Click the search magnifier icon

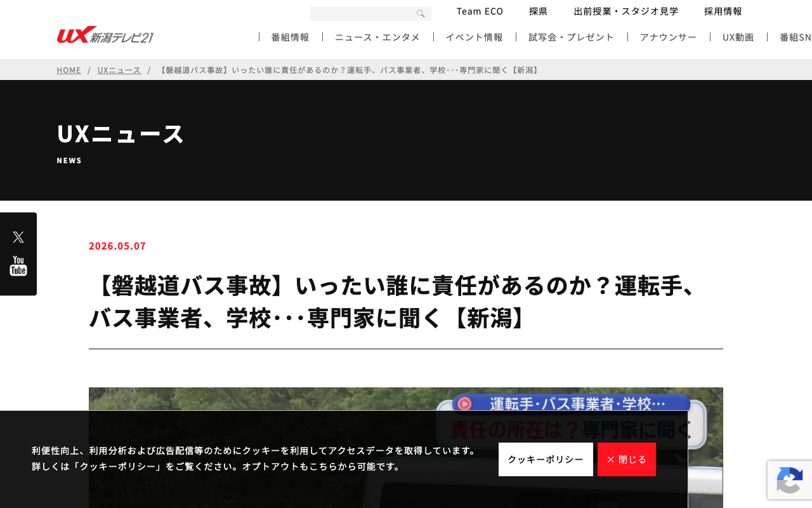421,13
